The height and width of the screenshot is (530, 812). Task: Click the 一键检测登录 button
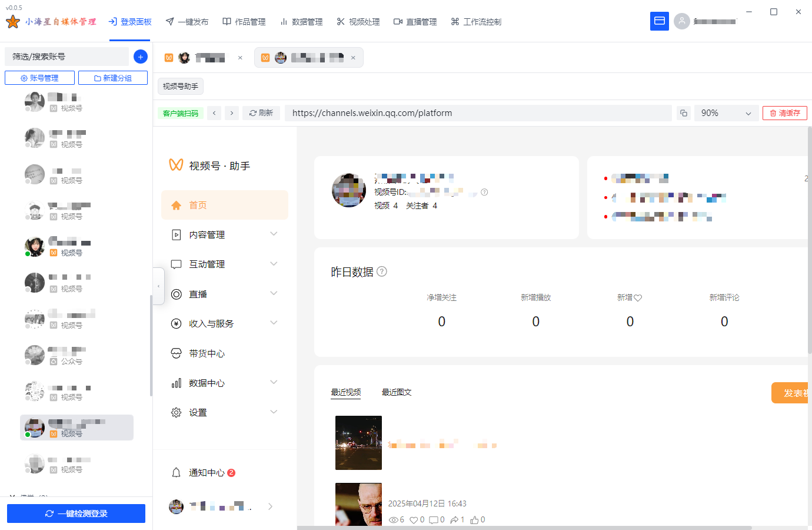tap(76, 513)
